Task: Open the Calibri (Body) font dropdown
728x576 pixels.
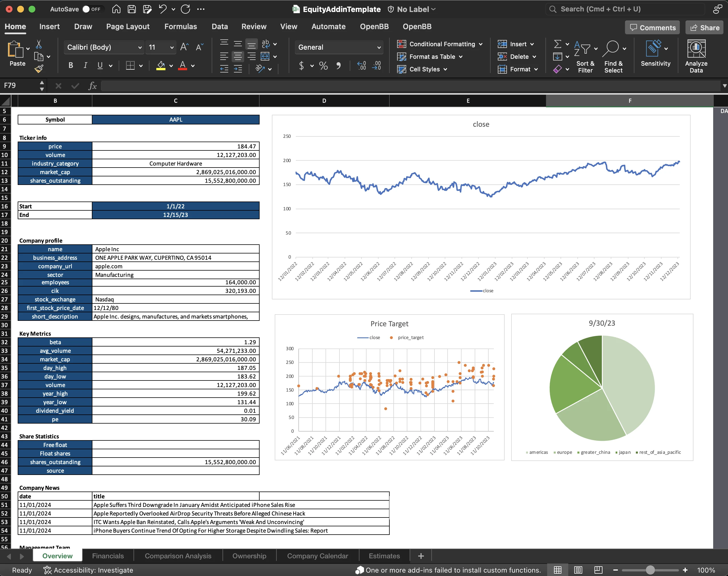Action: [104, 47]
